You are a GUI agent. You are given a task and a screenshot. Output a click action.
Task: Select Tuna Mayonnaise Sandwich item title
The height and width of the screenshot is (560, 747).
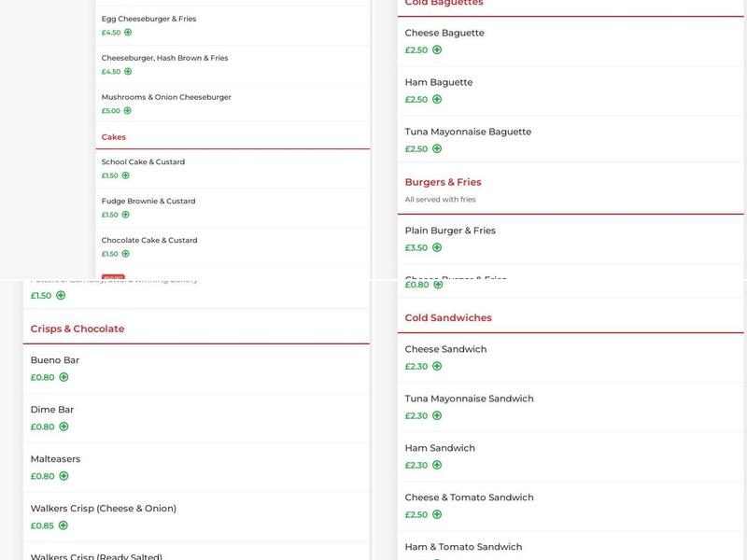(x=470, y=399)
